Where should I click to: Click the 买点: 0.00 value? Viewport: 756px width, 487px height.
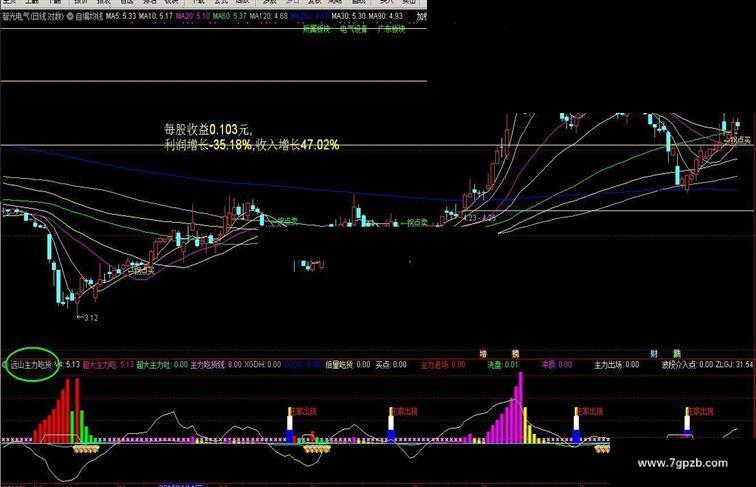pos(391,365)
